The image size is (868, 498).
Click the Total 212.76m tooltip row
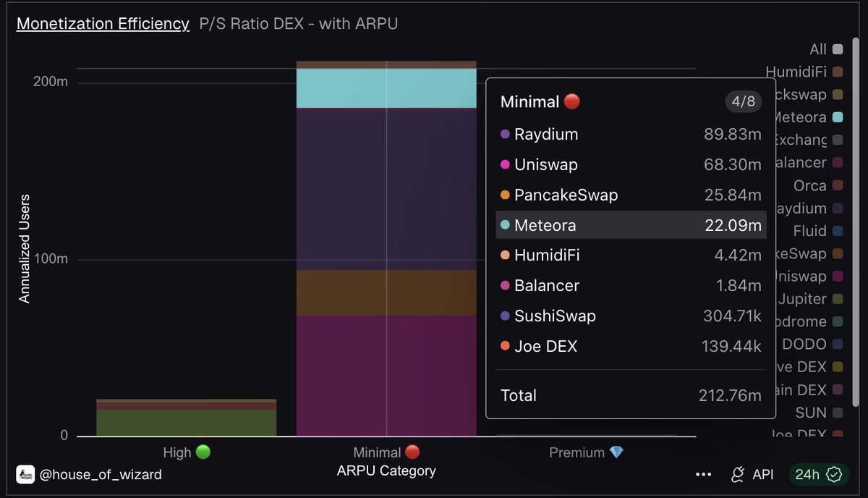pos(631,395)
